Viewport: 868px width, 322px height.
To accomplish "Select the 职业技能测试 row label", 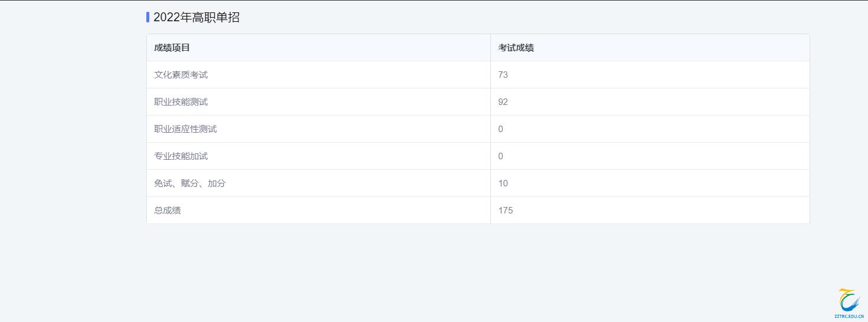I will click(x=181, y=102).
